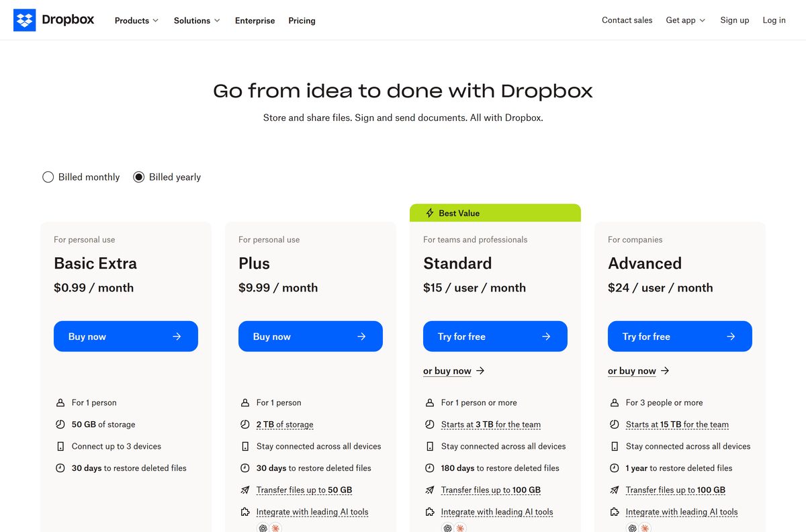Image resolution: width=806 pixels, height=532 pixels.
Task: Click '2 TB of storage' underlined text in Plus
Action: point(285,425)
